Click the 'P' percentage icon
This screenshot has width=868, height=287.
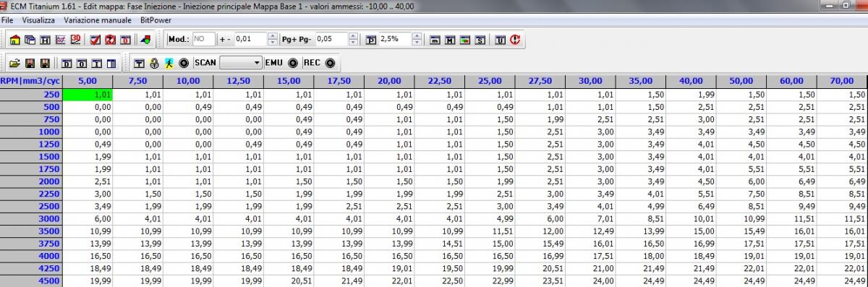(x=371, y=40)
